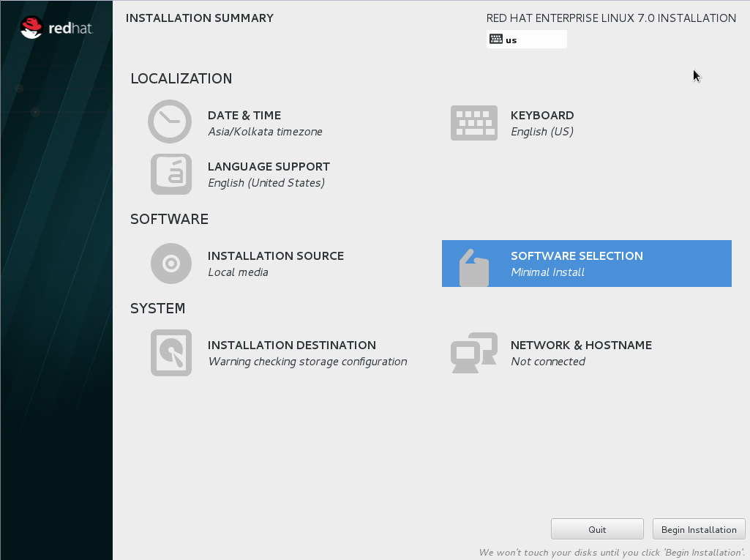The width and height of the screenshot is (750, 560).
Task: Click the Begin Installation button
Action: pos(699,529)
